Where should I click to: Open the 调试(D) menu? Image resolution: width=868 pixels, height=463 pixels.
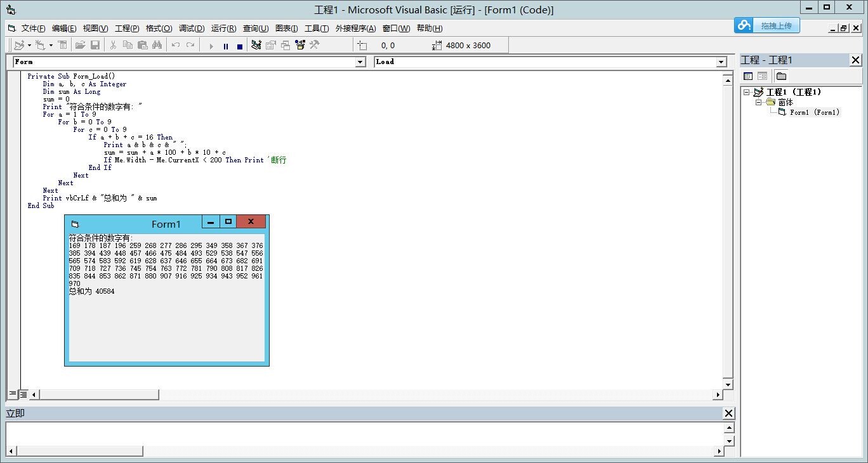click(191, 29)
